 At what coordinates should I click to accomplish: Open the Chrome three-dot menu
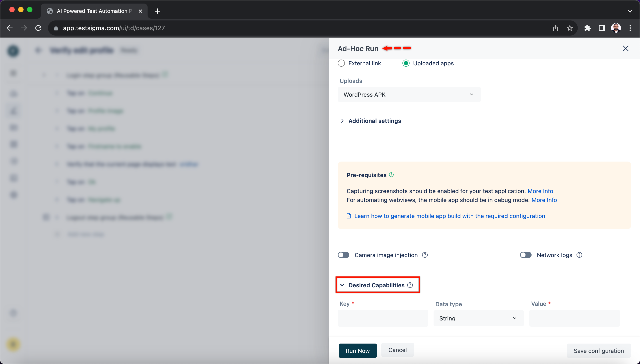point(630,28)
